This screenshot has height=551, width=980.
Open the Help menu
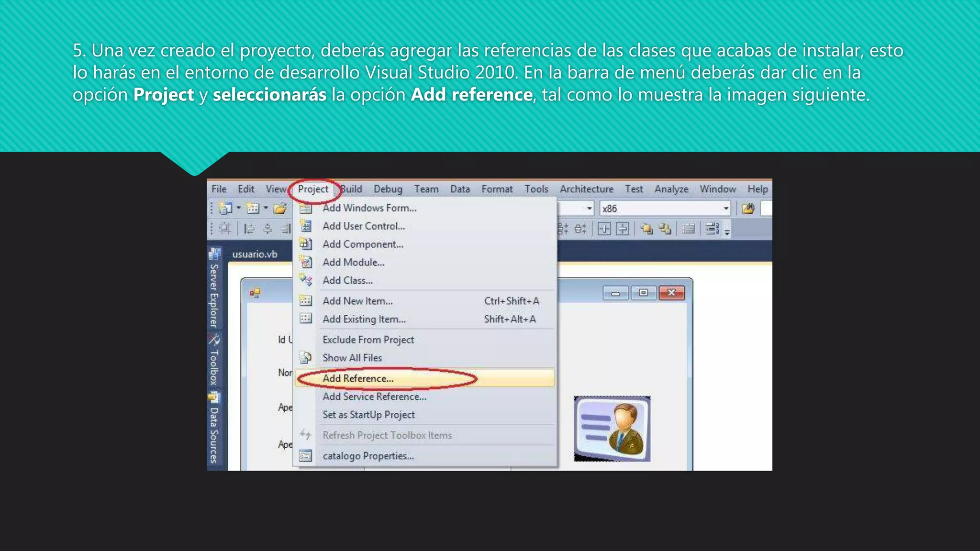point(758,189)
